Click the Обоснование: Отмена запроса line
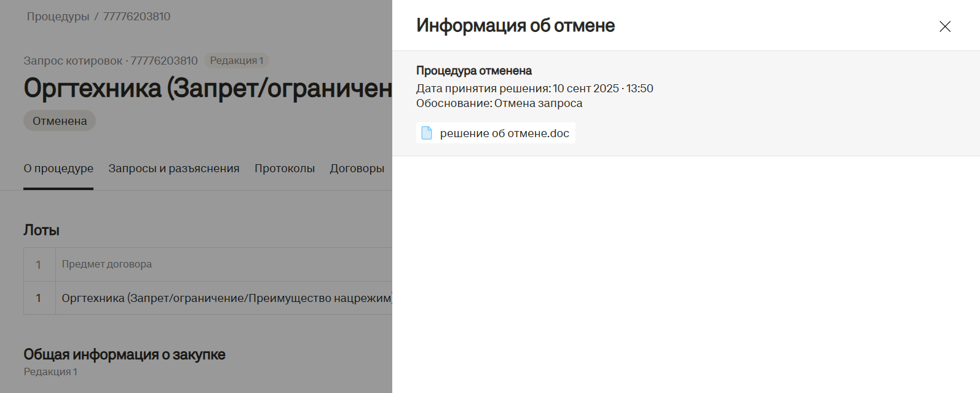 pyautogui.click(x=499, y=103)
